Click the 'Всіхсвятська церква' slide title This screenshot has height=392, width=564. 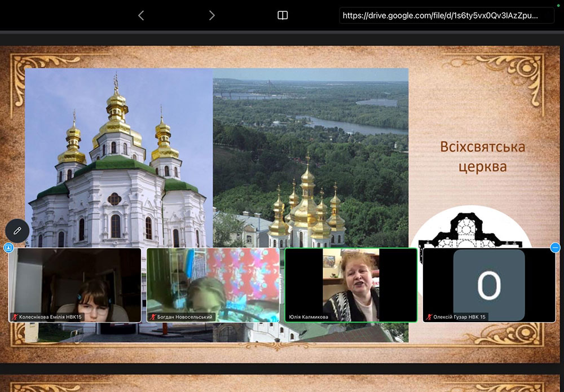pyautogui.click(x=482, y=157)
